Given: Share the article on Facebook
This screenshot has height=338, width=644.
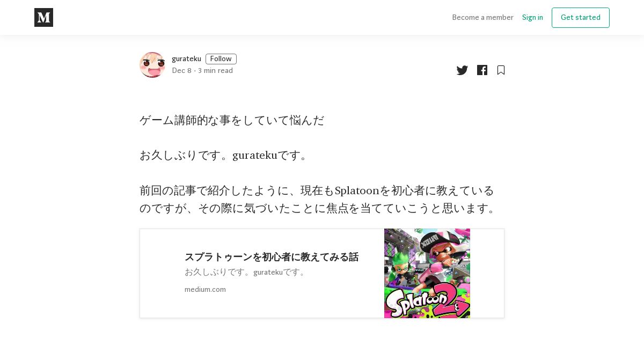Looking at the screenshot, I should click(482, 70).
